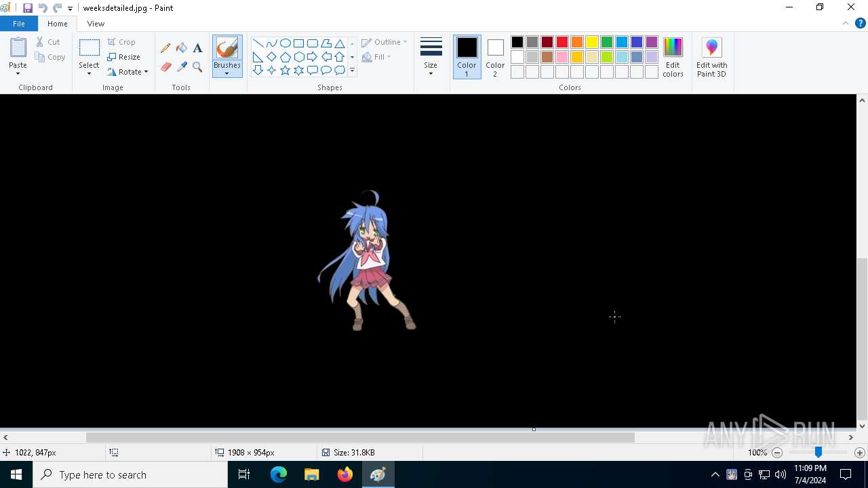Expand the shapes gallery more arrow
The image size is (868, 488).
(352, 70)
